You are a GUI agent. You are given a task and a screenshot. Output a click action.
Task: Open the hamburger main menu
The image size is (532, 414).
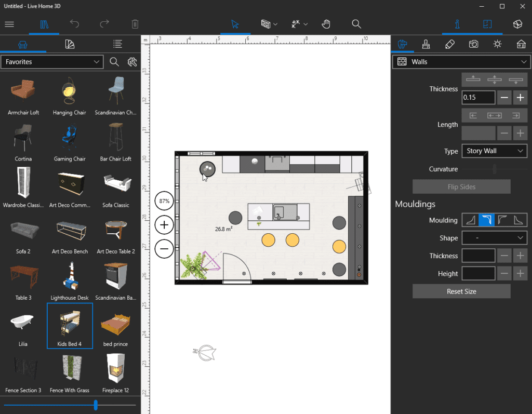9,24
